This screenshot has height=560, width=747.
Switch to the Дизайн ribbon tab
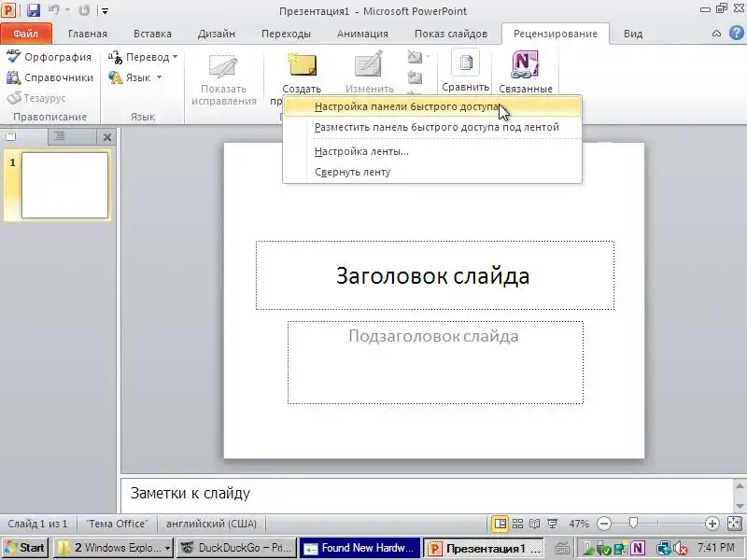217,34
